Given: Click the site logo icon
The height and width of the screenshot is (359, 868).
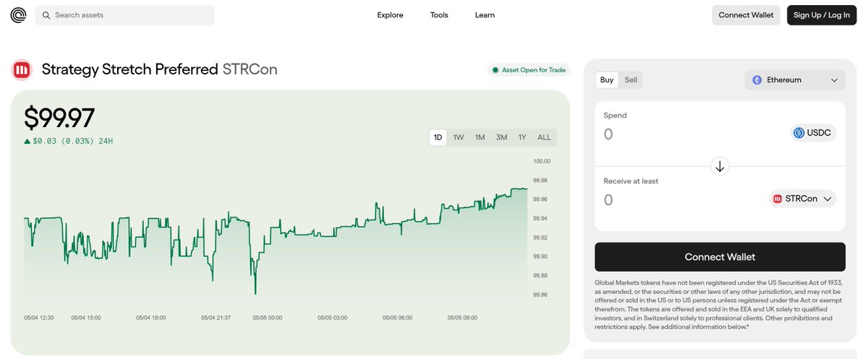Looking at the screenshot, I should (x=18, y=15).
